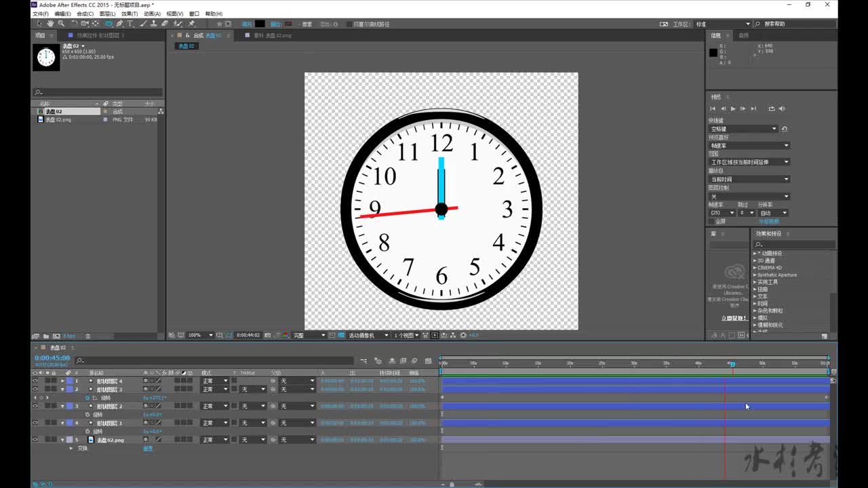
Task: Select the Puppet Pin tool
Action: click(192, 24)
